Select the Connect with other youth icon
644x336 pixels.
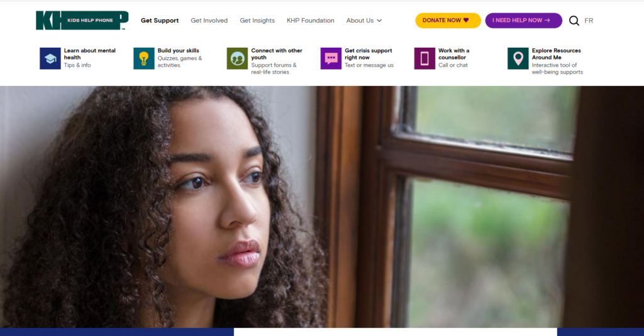click(x=237, y=58)
